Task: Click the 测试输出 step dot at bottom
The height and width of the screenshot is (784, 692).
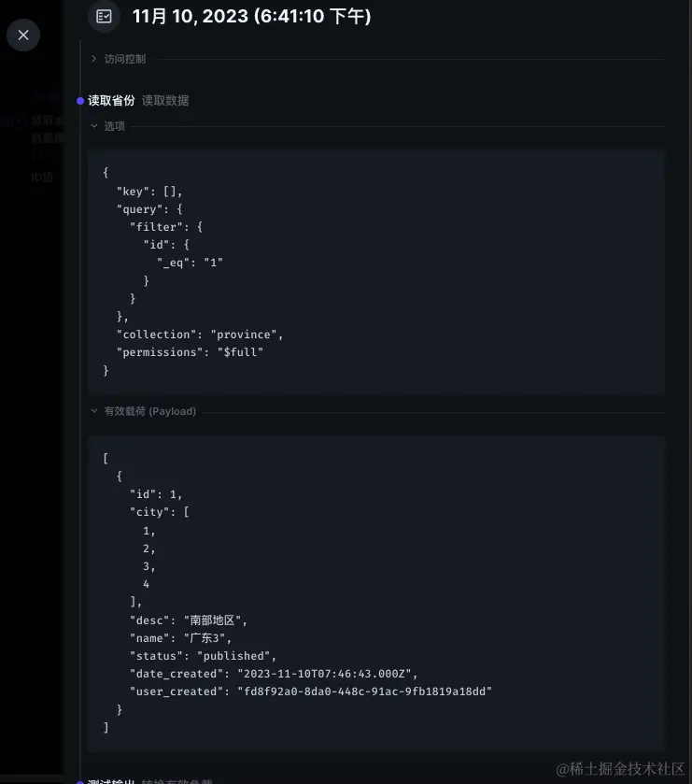Action: pos(80,781)
